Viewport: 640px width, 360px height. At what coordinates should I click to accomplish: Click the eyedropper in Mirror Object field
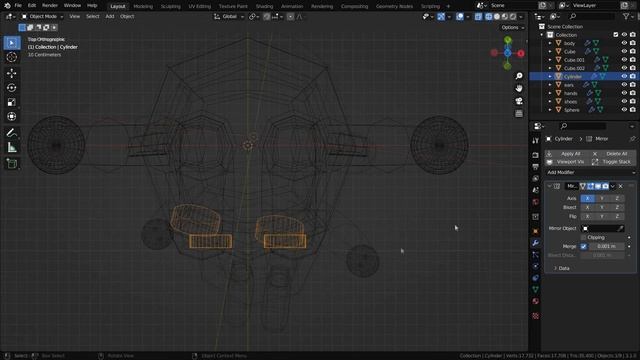[620, 229]
